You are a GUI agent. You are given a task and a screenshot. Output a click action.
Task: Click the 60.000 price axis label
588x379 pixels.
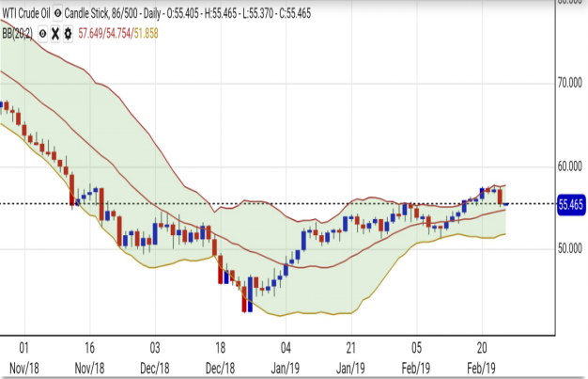pyautogui.click(x=570, y=167)
